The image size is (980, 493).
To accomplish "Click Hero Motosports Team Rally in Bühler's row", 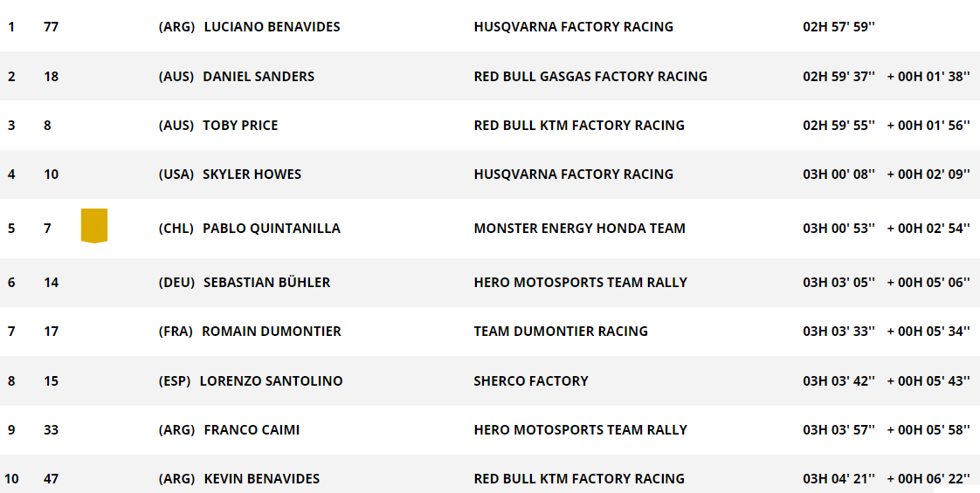I will pyautogui.click(x=581, y=283).
